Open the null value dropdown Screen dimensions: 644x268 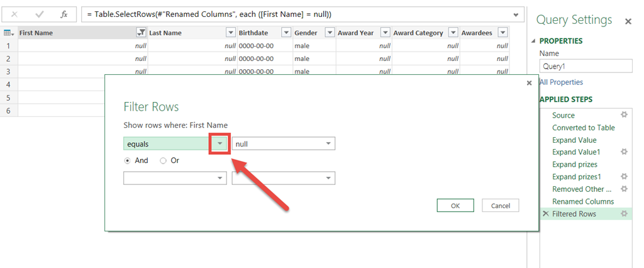pos(328,144)
